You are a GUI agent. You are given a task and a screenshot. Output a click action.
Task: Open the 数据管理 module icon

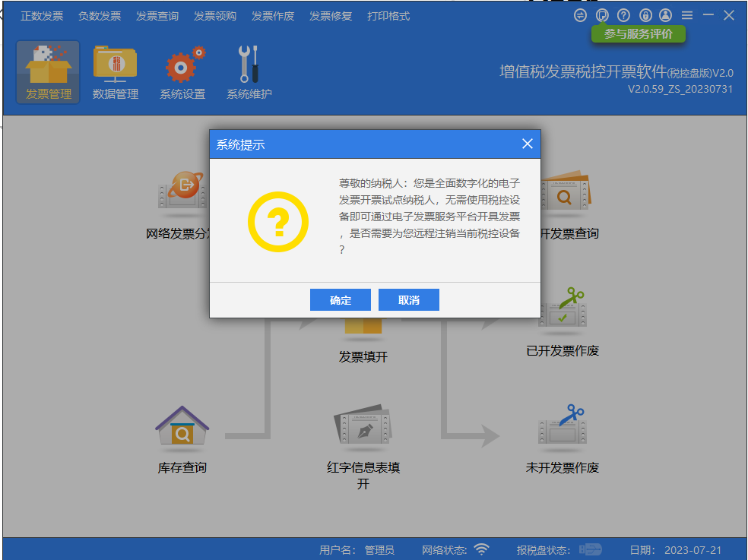coord(116,71)
